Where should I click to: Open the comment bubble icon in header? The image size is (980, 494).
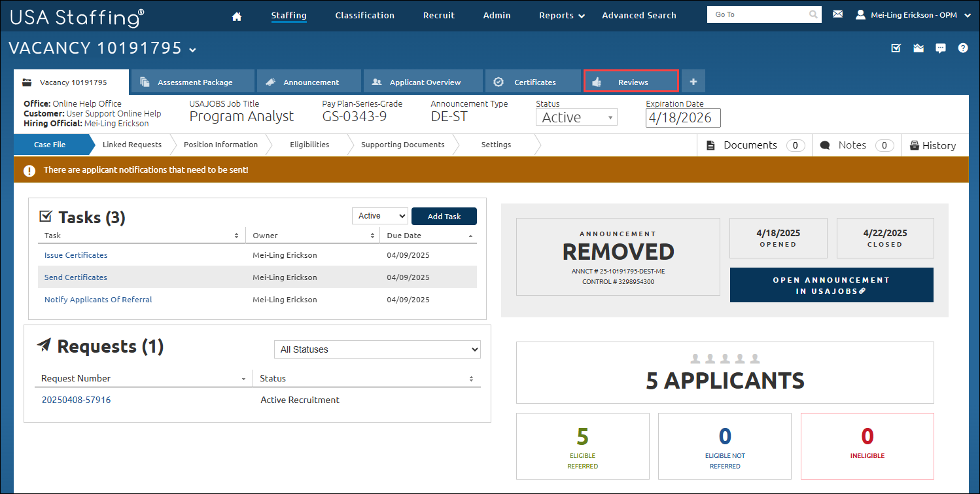click(x=941, y=48)
